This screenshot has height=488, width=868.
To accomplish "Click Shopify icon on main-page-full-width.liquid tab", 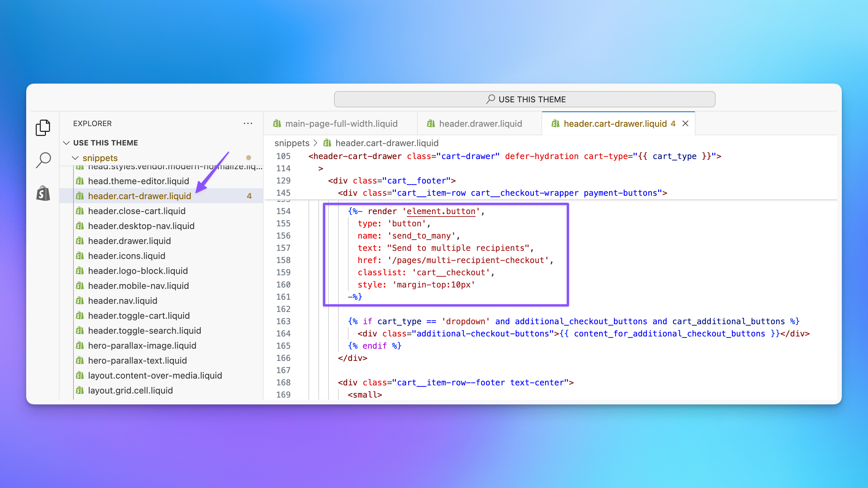I will click(x=277, y=123).
